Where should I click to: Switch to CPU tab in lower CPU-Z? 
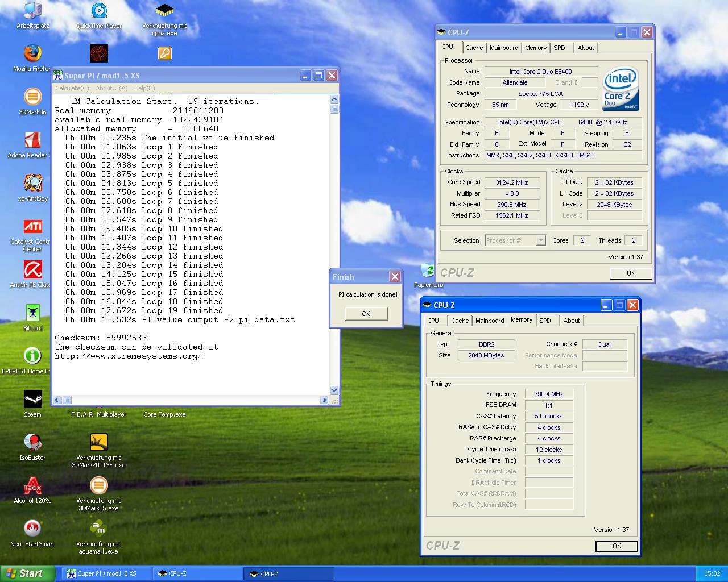pyautogui.click(x=433, y=321)
